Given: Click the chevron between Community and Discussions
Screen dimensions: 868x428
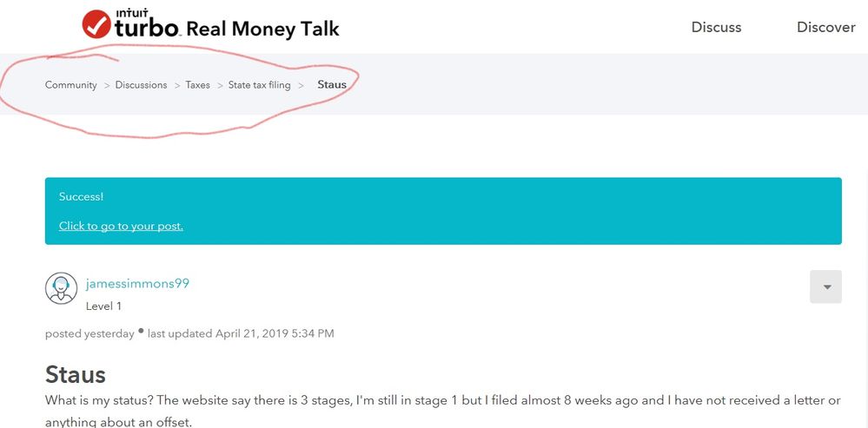Looking at the screenshot, I should 107,85.
